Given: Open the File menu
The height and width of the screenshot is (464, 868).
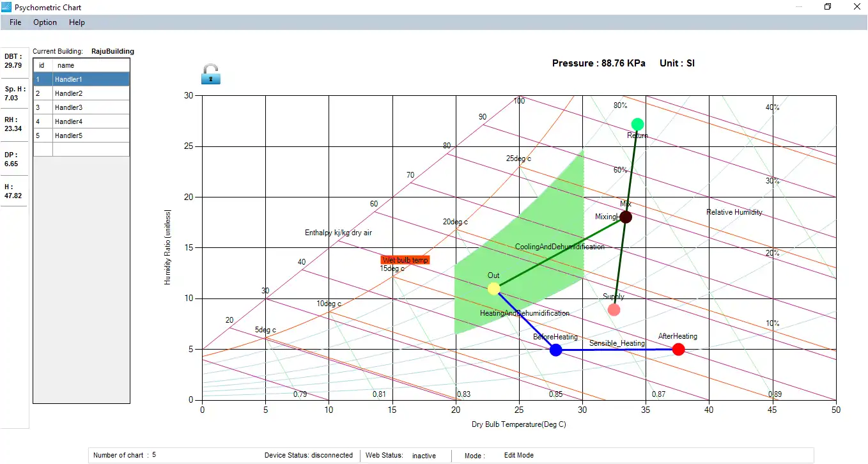Looking at the screenshot, I should pyautogui.click(x=15, y=22).
